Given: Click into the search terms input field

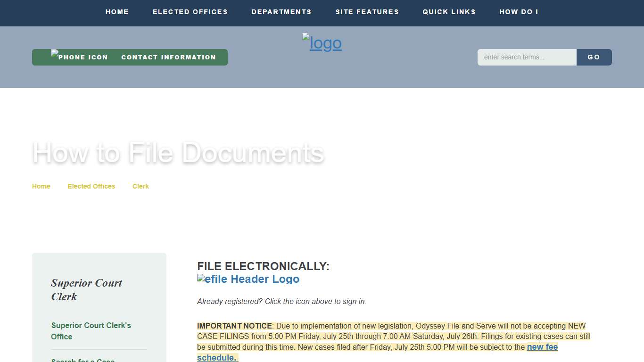Looking at the screenshot, I should (x=527, y=57).
